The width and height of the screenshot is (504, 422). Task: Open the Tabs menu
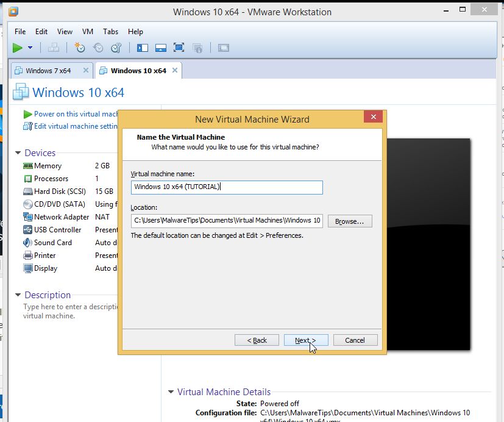pos(110,32)
